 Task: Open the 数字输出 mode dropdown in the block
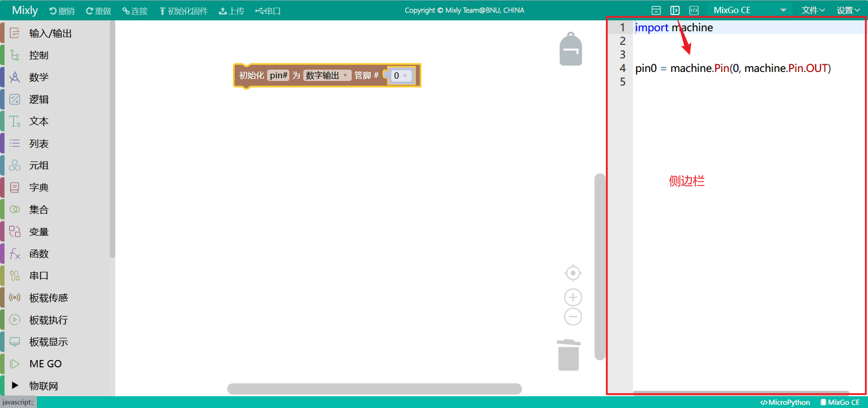click(x=327, y=76)
